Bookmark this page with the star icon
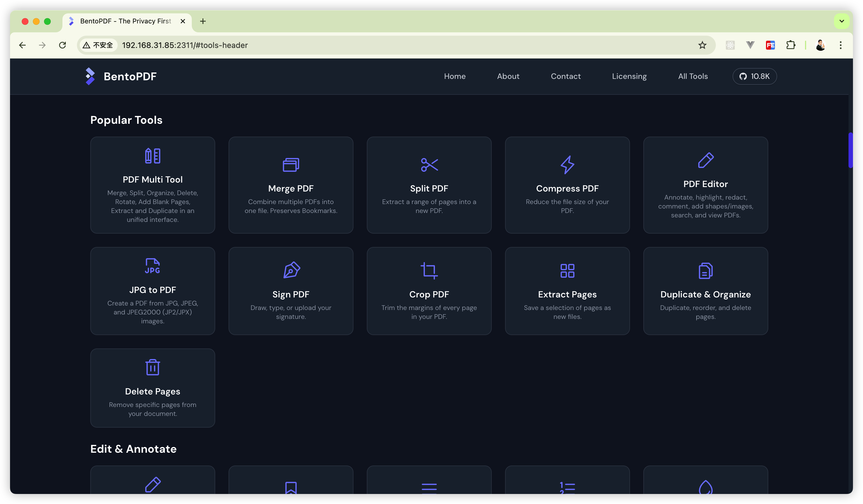This screenshot has height=504, width=863. 702,45
